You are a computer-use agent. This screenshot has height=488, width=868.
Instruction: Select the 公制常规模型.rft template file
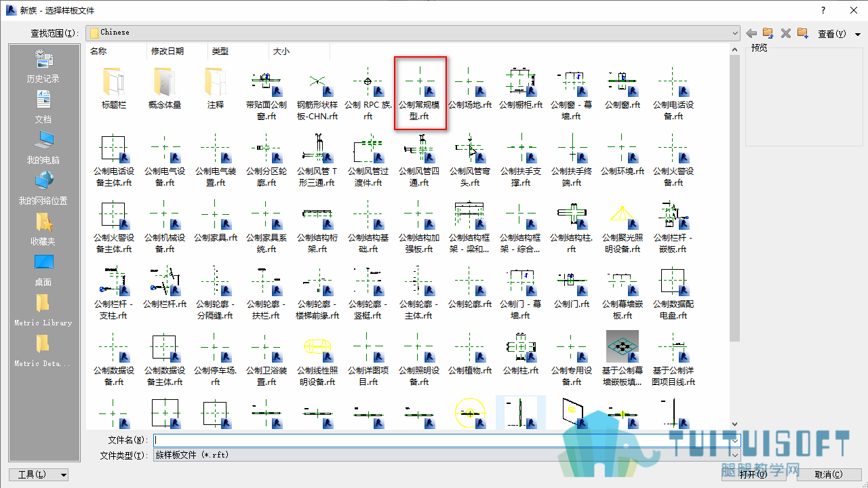click(420, 94)
